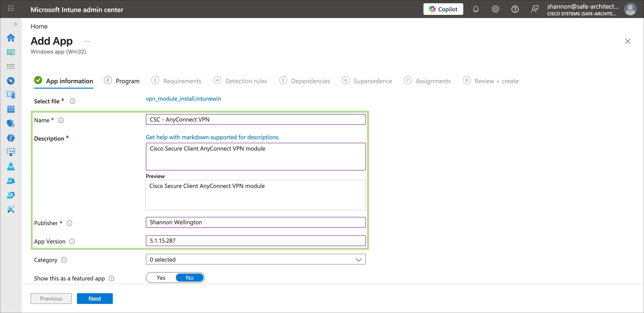
Task: Open Apps grid icon in sidebar
Action: 11,109
